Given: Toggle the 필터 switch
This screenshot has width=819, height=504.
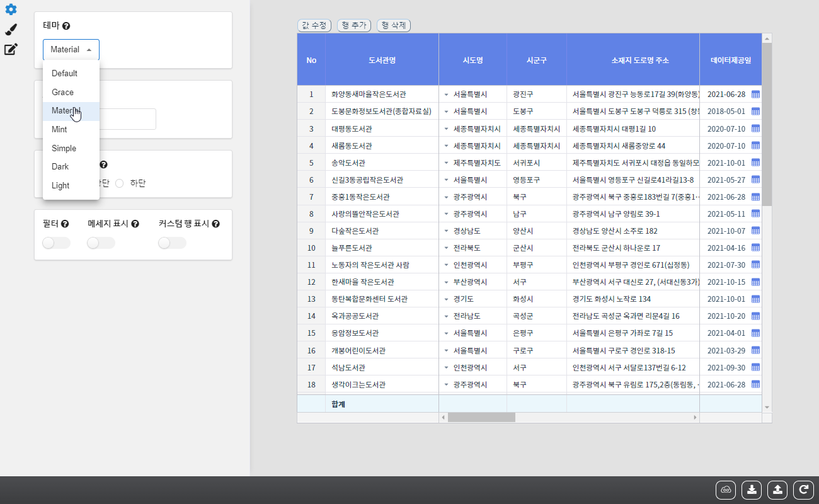Looking at the screenshot, I should (x=56, y=243).
